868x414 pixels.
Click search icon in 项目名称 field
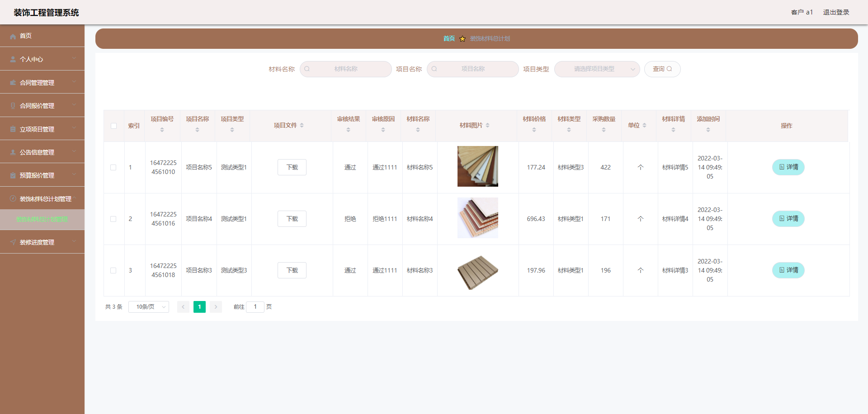(x=434, y=69)
